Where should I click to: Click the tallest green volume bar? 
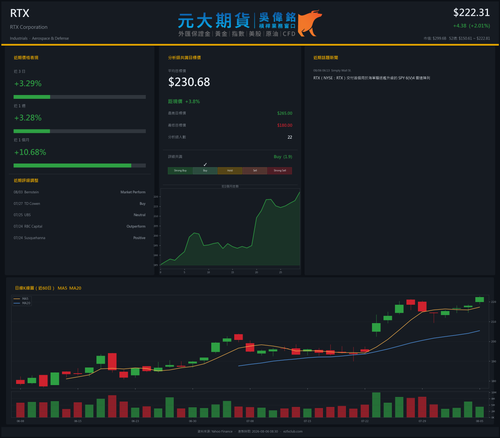point(376,405)
